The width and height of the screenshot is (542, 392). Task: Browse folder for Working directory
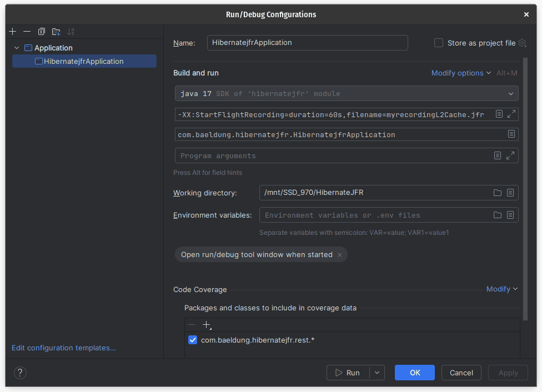tap(498, 193)
